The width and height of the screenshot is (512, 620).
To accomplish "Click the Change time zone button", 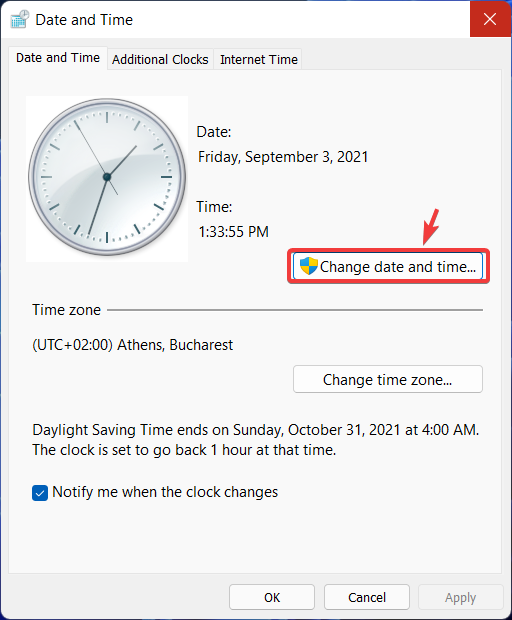I will tap(388, 379).
